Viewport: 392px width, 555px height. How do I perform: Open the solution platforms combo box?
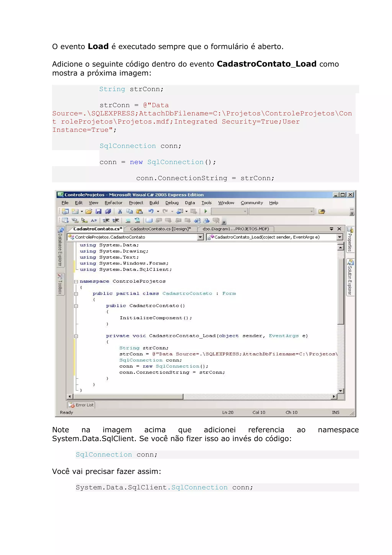(281, 211)
